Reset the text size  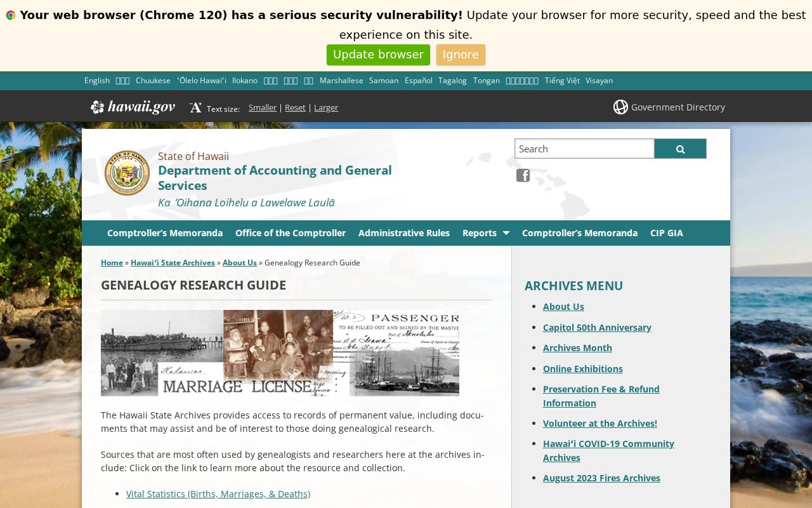coord(295,107)
